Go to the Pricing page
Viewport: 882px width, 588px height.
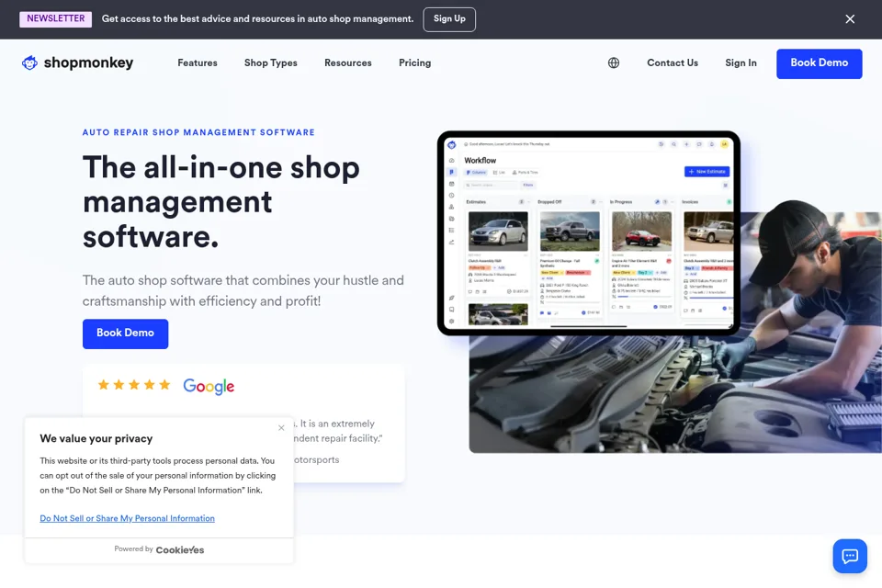pyautogui.click(x=414, y=63)
